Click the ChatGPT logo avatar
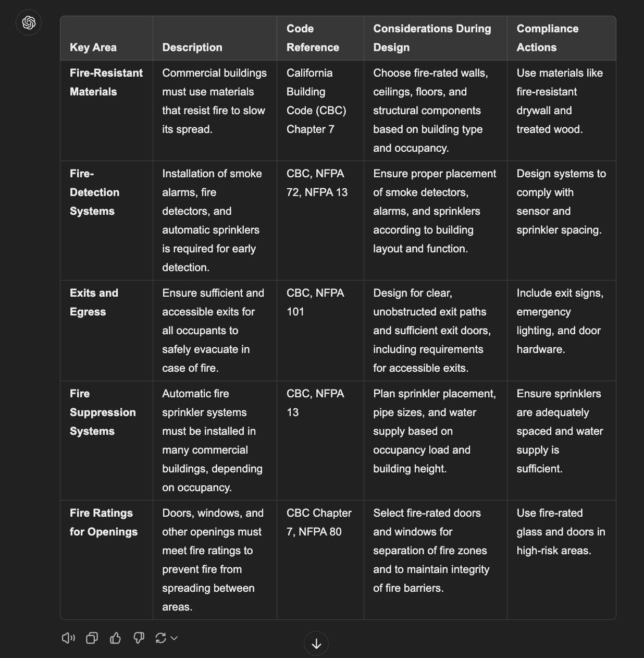The image size is (644, 658). pyautogui.click(x=29, y=23)
